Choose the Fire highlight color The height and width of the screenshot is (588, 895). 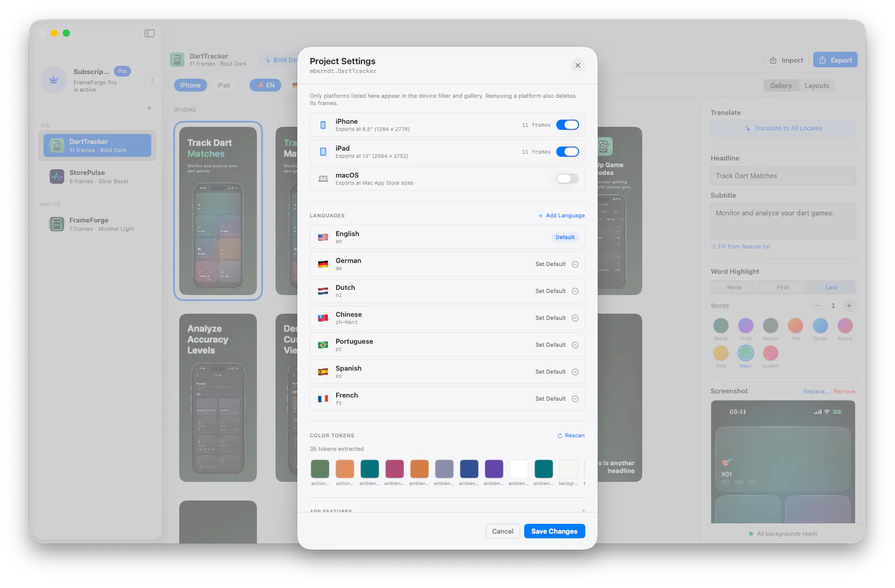(x=795, y=326)
